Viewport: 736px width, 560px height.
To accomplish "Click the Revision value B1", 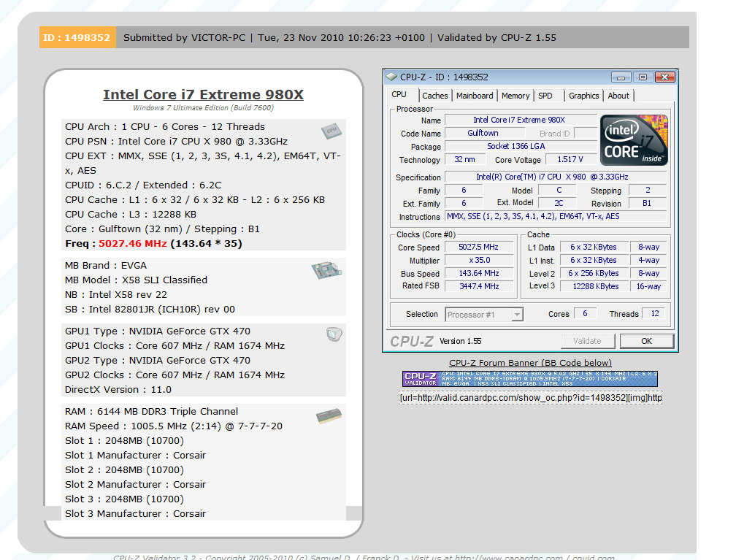I will [647, 203].
